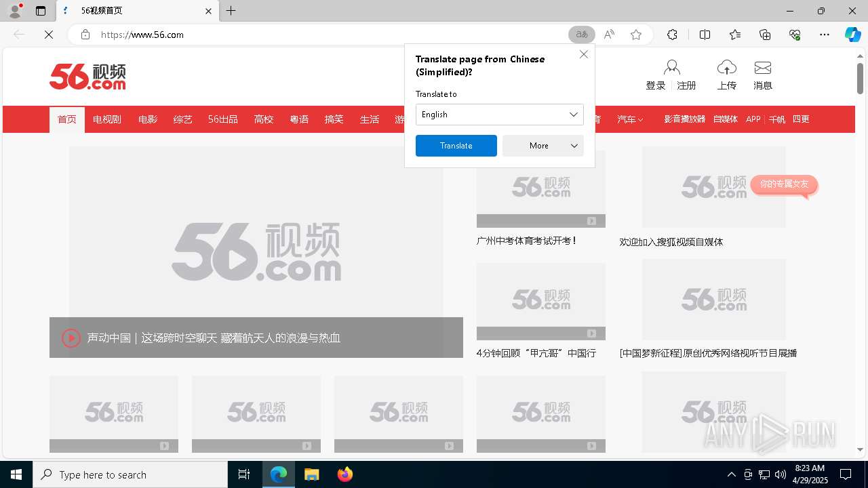
Task: Close the translate popup
Action: click(584, 54)
